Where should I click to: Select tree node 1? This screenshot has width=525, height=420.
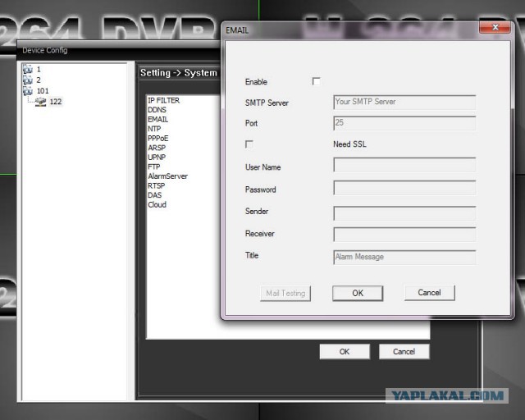(x=39, y=70)
